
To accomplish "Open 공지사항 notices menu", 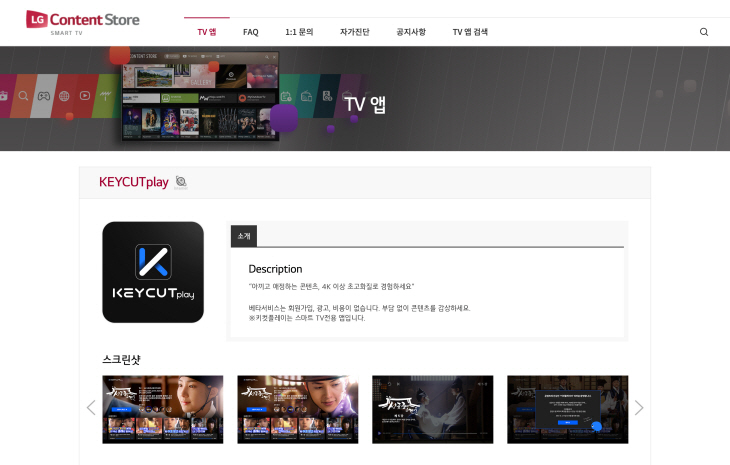I will click(x=411, y=32).
